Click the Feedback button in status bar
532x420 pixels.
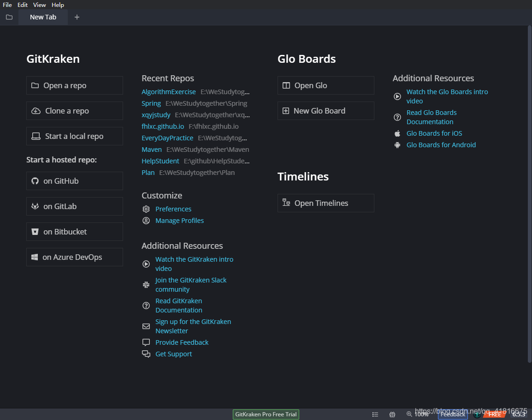(x=453, y=414)
